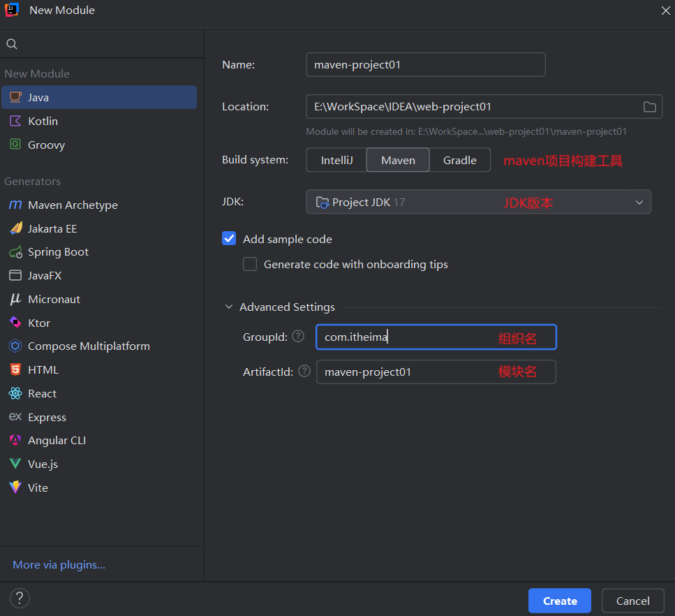This screenshot has height=616, width=675.
Task: Collapse the Advanced Settings section
Action: (x=229, y=307)
